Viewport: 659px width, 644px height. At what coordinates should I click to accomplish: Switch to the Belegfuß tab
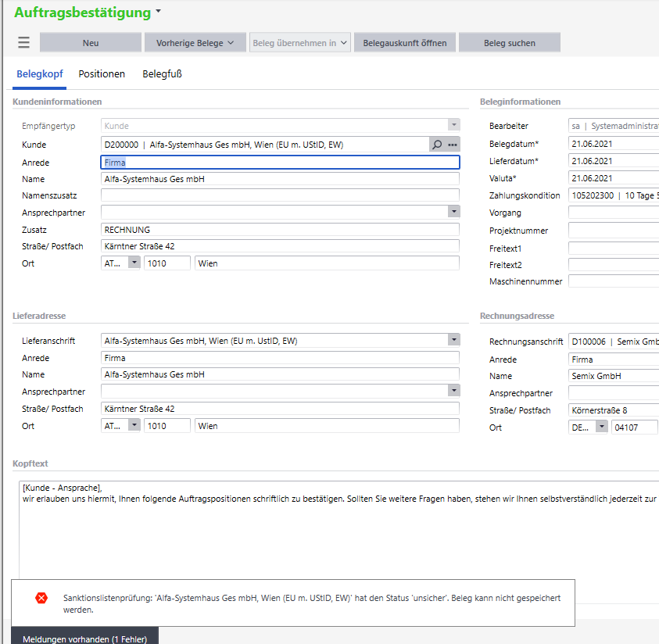click(162, 74)
